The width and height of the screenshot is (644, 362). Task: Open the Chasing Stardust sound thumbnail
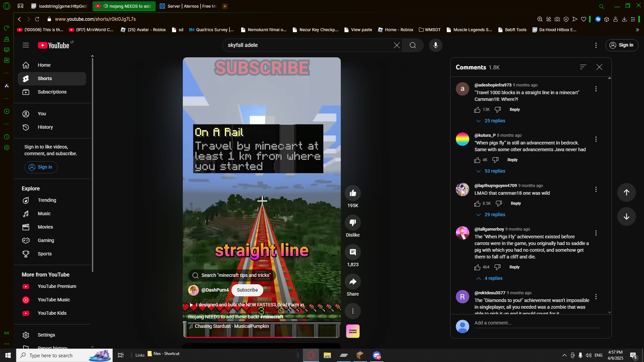(353, 331)
